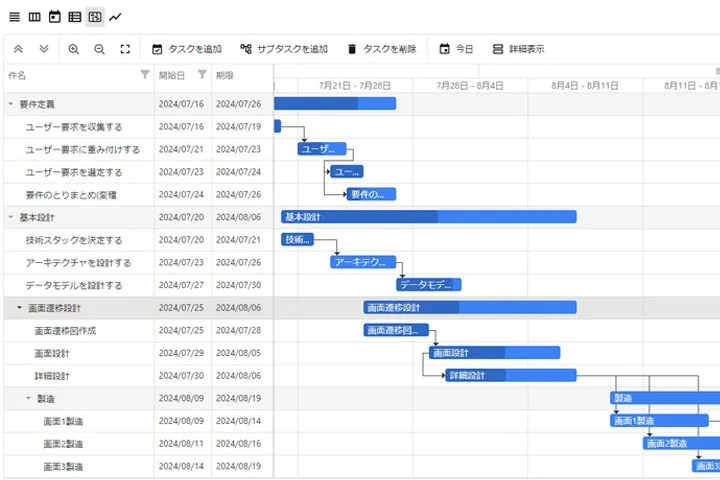Toggle 詳細表示 view
This screenshot has height=480, width=720.
[518, 49]
